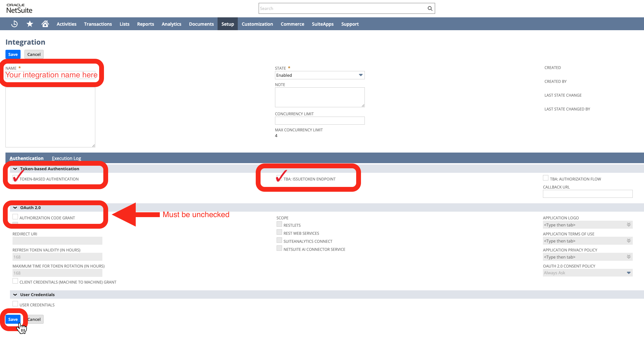Enable TBA: Authorization Flow checkbox
Screen dimensions: 644x352
545,178
